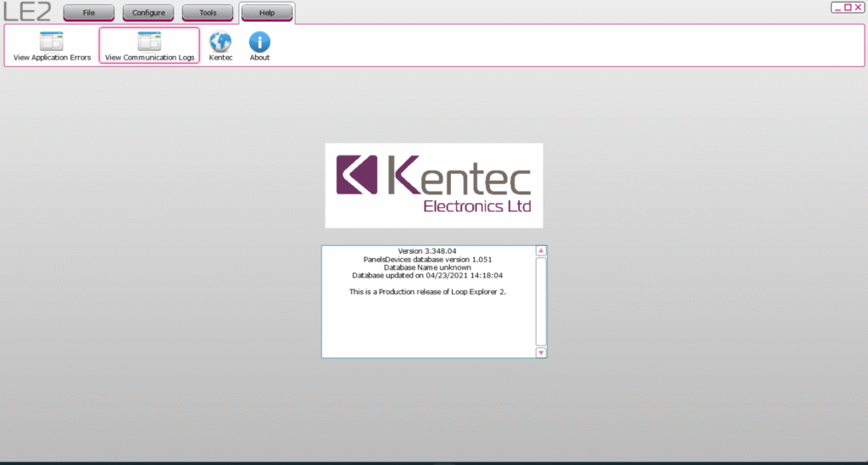Click the 'Database updated on' timestamp line
The width and height of the screenshot is (868, 465).
[x=427, y=275]
